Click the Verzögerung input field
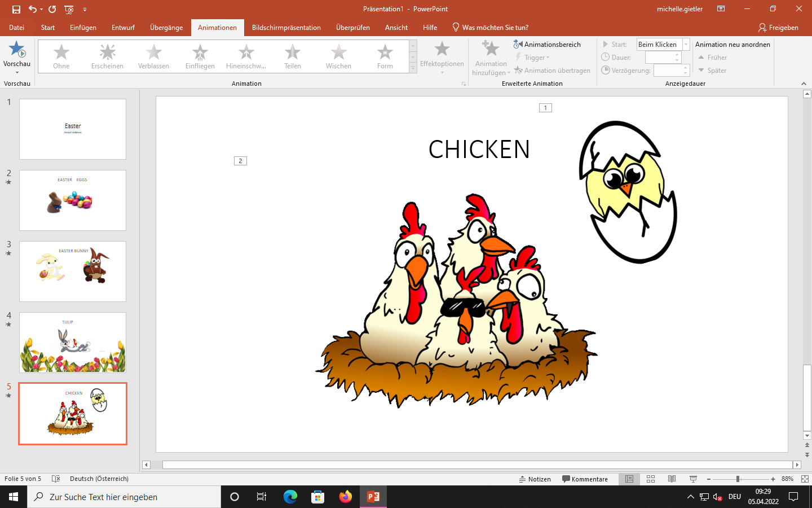Viewport: 812px width, 508px height. point(668,71)
